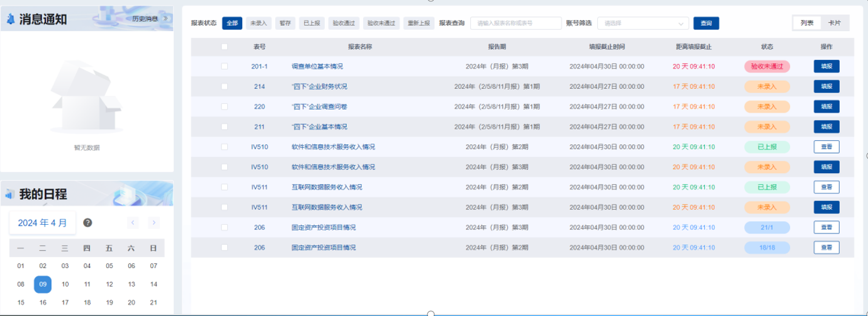This screenshot has width=868, height=316.
Task: Go to next month with right arrow
Action: pos(154,223)
